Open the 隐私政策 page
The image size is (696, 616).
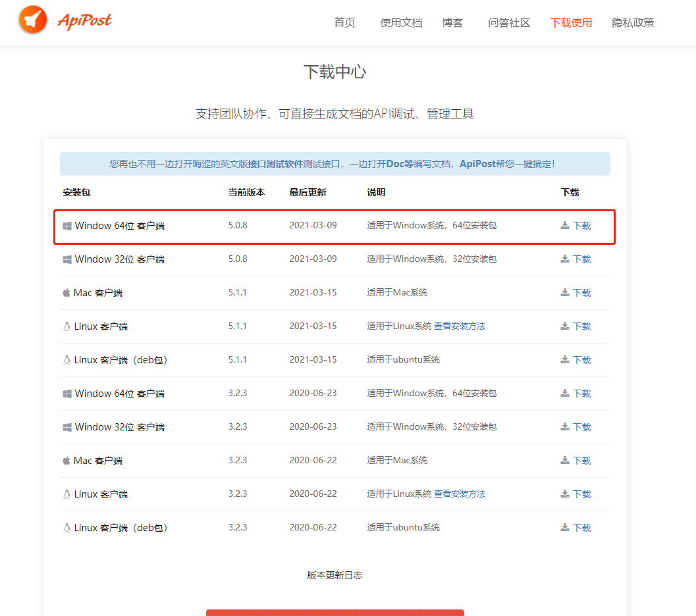point(632,22)
